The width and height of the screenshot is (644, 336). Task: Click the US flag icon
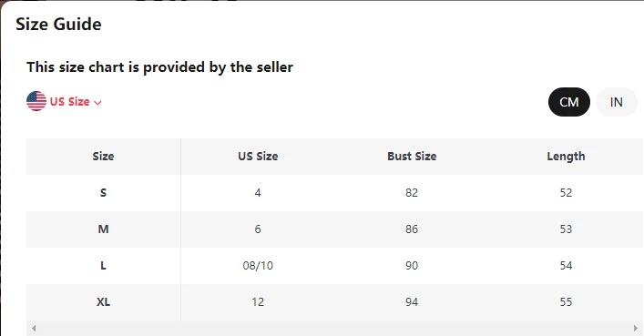click(36, 101)
